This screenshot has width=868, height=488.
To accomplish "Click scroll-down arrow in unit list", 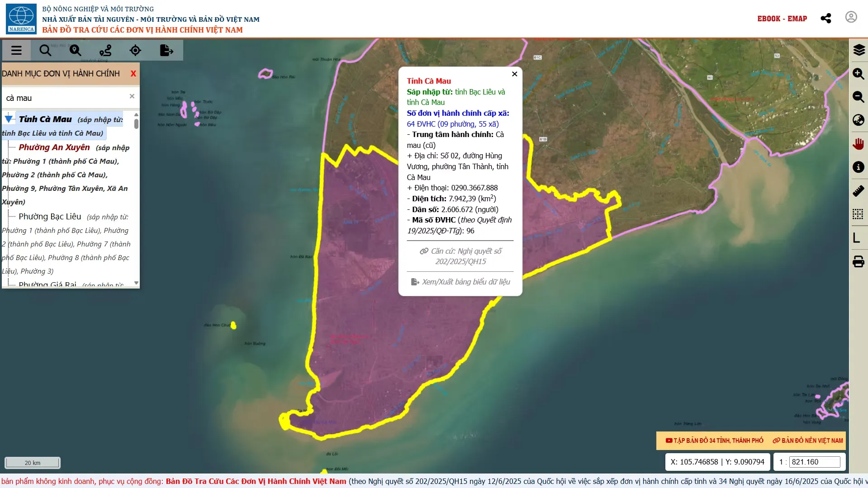I will coord(136,283).
